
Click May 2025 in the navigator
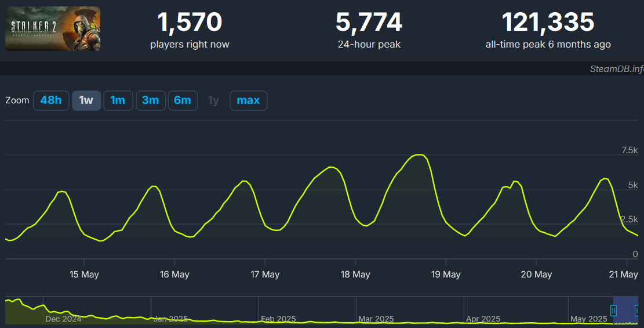[588, 319]
